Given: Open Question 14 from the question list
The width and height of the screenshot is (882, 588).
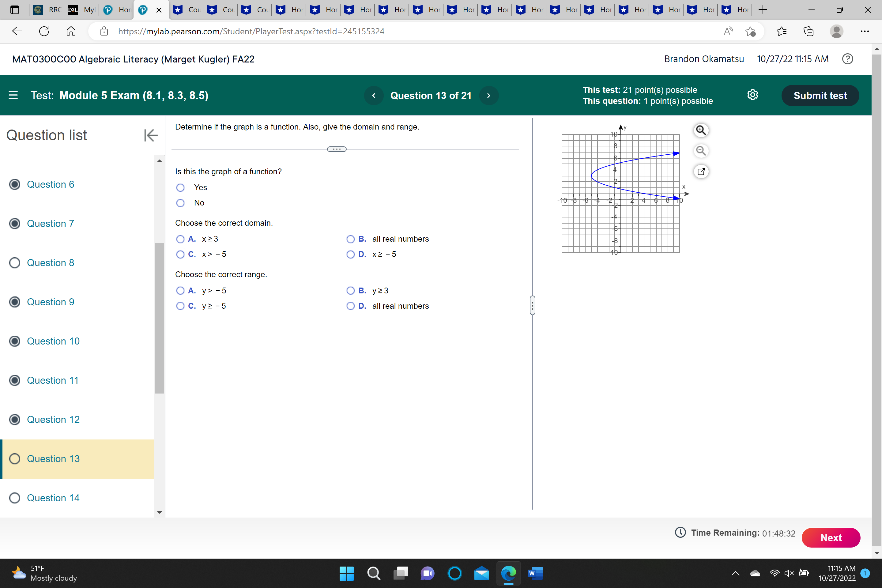Looking at the screenshot, I should (53, 498).
